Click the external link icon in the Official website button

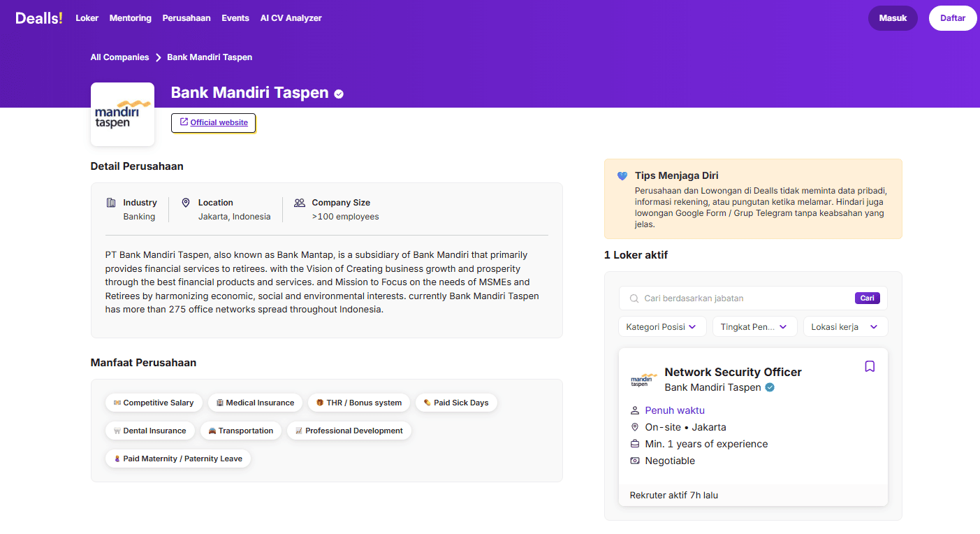pos(184,122)
